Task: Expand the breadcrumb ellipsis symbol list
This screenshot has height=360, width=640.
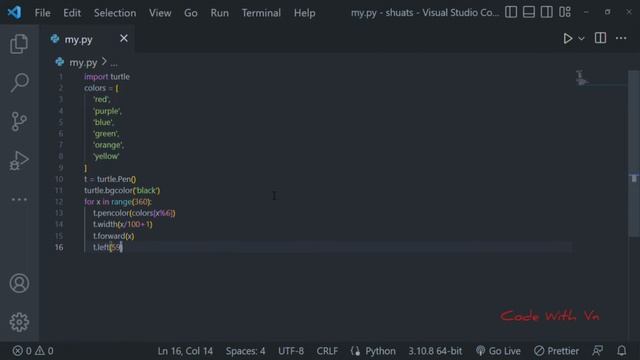Action: tap(114, 63)
